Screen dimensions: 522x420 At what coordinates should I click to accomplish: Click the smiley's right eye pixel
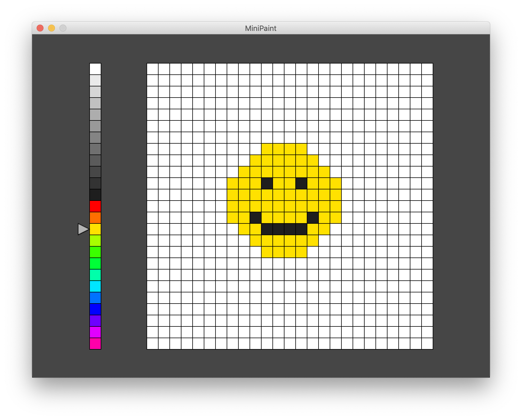pyautogui.click(x=301, y=183)
